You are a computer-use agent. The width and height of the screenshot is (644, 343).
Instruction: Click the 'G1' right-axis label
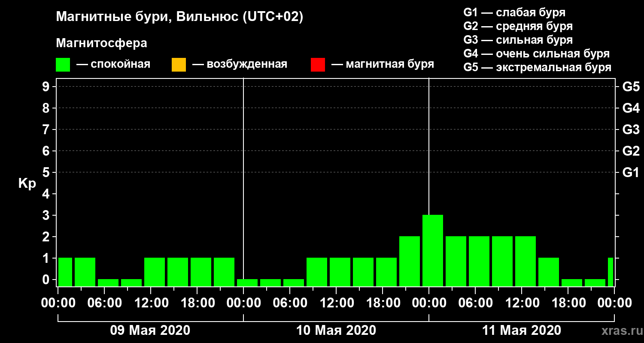631,173
